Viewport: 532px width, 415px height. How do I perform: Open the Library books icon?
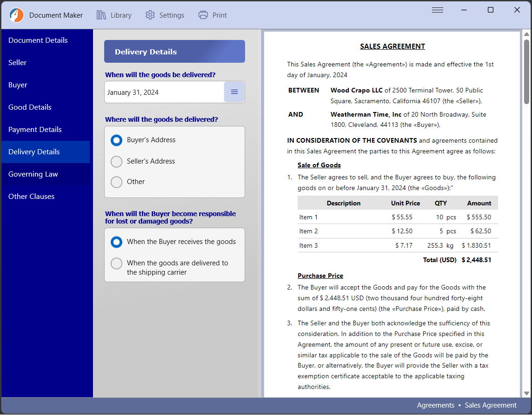click(101, 15)
